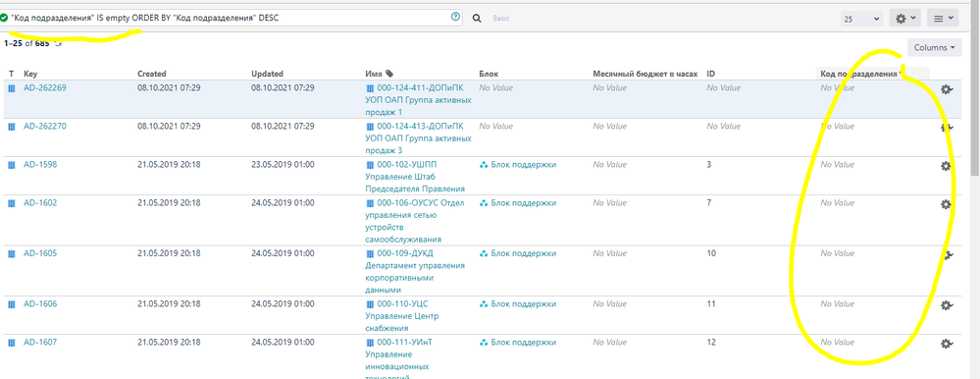Viewport: 980px width, 379px height.
Task: Click the Блок icon in AD-1605 row
Action: (483, 254)
